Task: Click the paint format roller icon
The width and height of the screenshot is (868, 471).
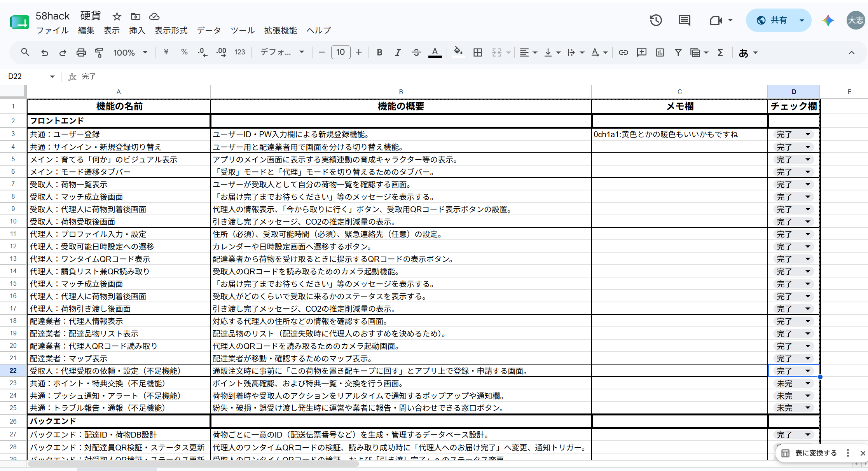Action: (99, 52)
